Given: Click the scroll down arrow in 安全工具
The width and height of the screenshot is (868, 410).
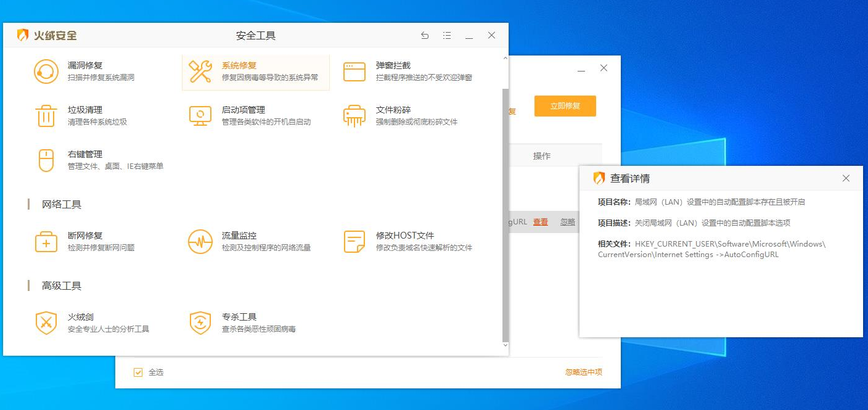Looking at the screenshot, I should pos(506,345).
